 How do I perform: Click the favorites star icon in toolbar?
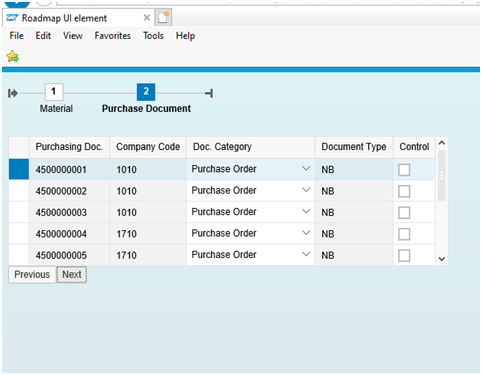(13, 56)
